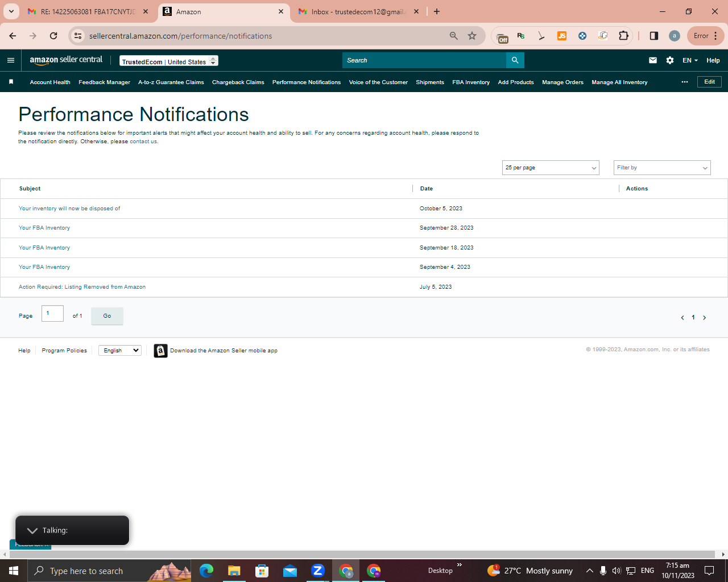This screenshot has width=728, height=582.
Task: Click the zoom magnifier icon in the address bar
Action: (454, 36)
